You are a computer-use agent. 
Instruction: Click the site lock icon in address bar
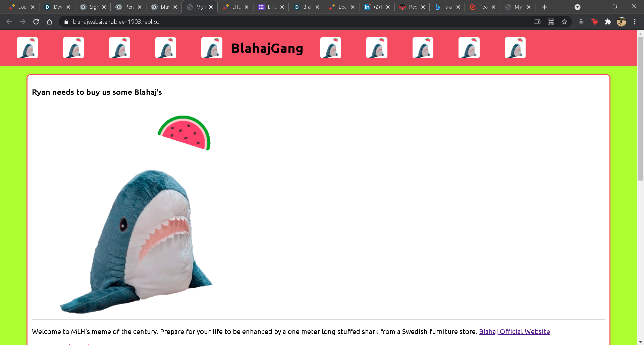(66, 22)
